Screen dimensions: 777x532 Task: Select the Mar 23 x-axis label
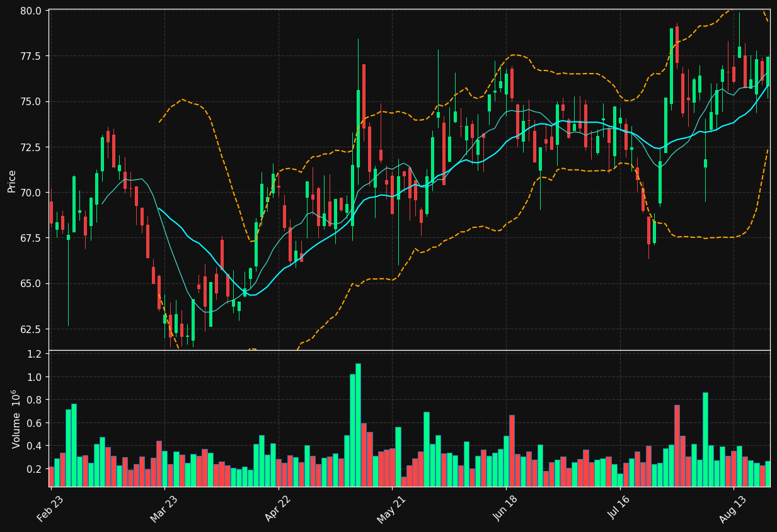pos(163,509)
